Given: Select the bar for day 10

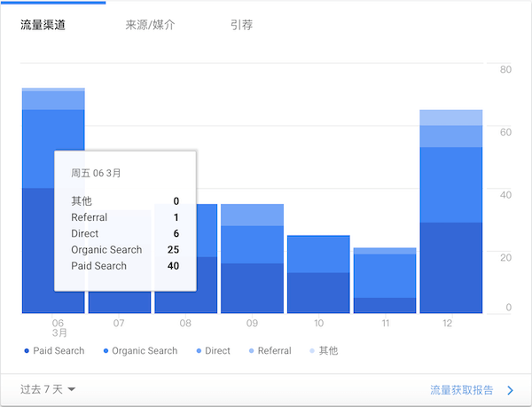Looking at the screenshot, I should [318, 274].
